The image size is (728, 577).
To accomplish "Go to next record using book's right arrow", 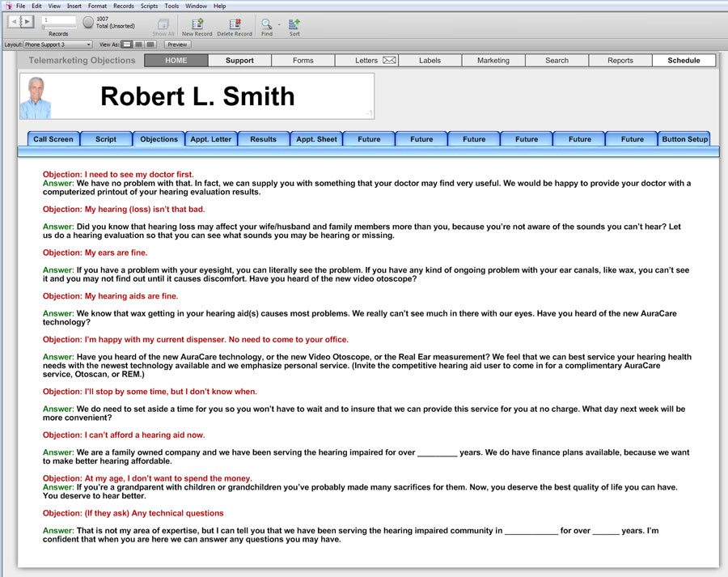I will pyautogui.click(x=27, y=21).
